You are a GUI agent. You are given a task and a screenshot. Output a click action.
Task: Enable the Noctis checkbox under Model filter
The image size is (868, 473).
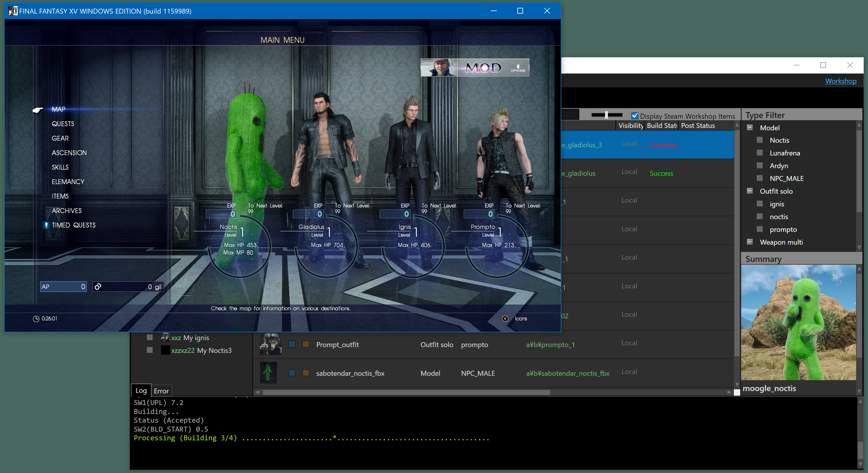point(759,140)
